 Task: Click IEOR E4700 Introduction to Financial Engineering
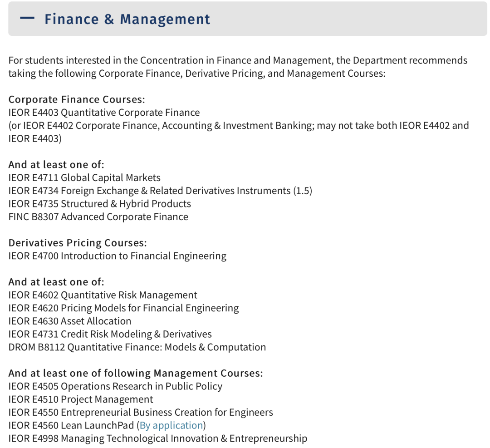pyautogui.click(x=118, y=256)
